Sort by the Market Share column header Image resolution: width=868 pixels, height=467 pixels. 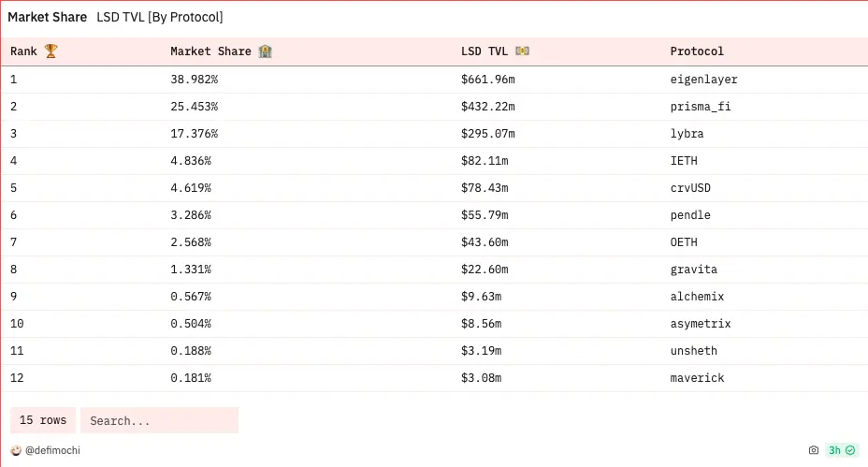point(210,51)
